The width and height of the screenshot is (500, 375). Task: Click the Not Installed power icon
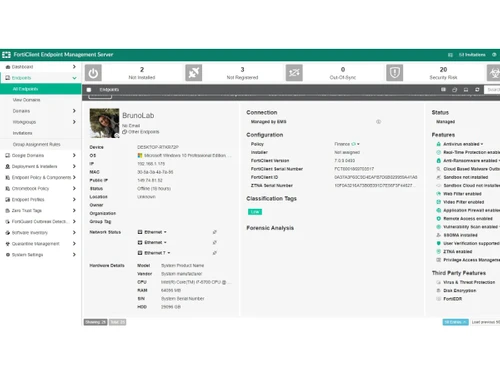[93, 73]
